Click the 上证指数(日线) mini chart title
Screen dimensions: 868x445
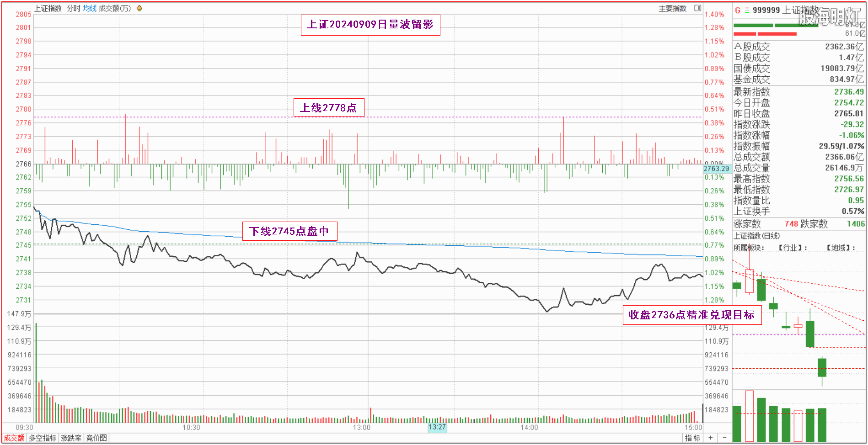coord(757,236)
